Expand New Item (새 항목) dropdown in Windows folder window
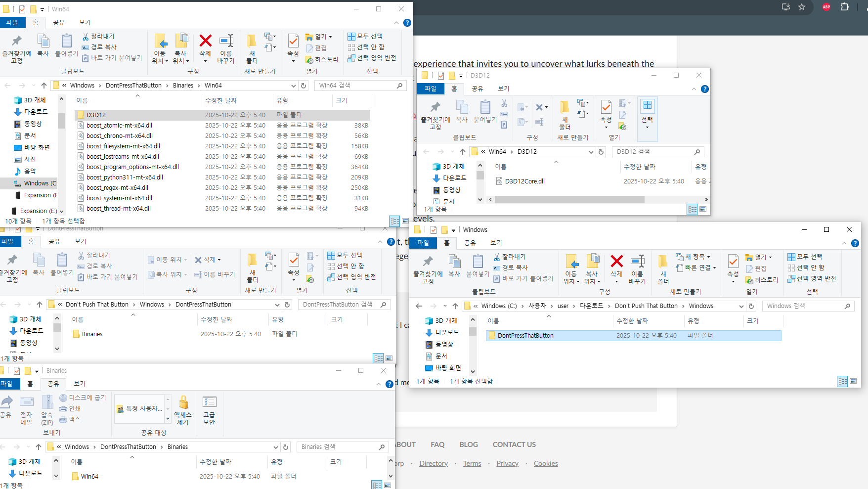868x489 pixels. pyautogui.click(x=693, y=257)
